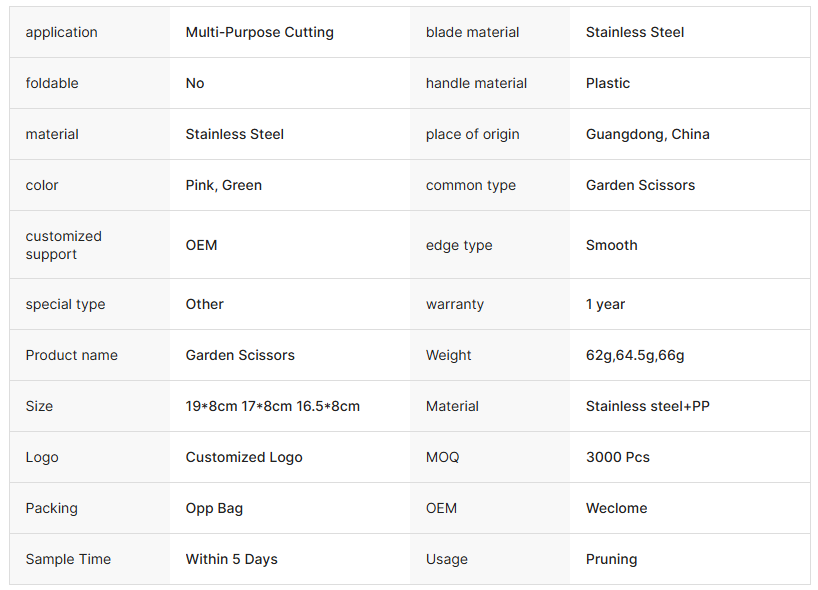Click the "Guangdong, China" origin value
818x590 pixels.
647,134
